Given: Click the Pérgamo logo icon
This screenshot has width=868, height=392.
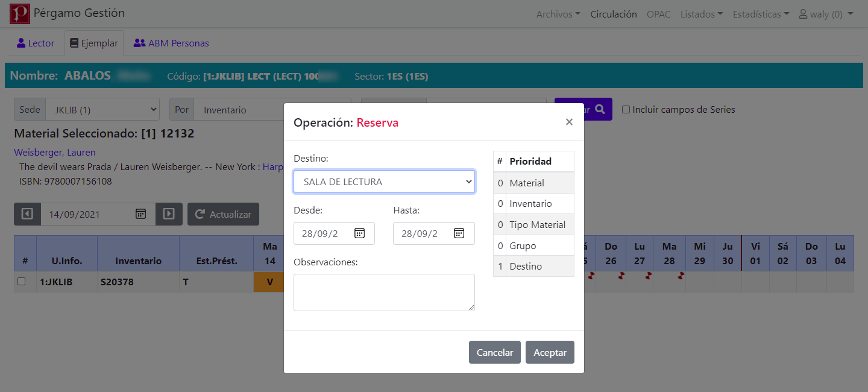Looking at the screenshot, I should click(20, 14).
